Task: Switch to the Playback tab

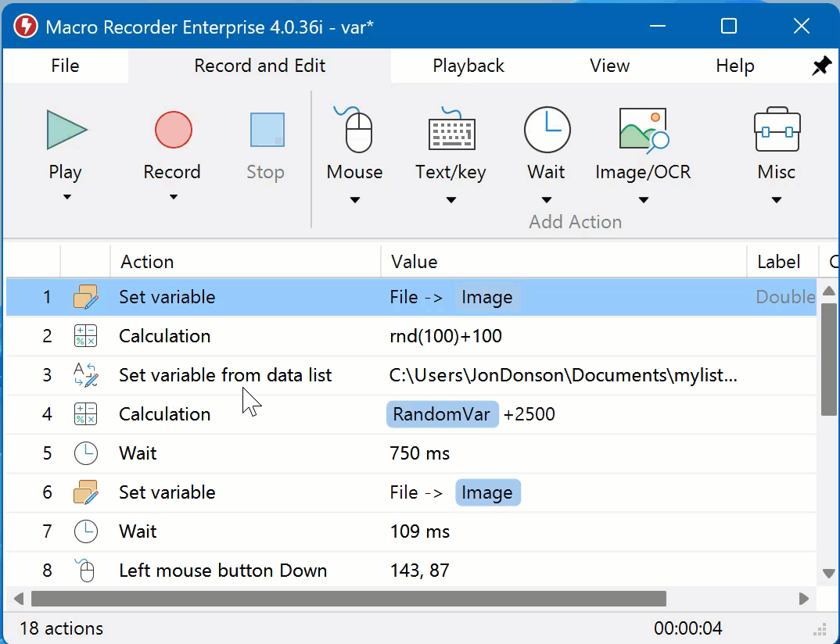Action: tap(468, 66)
